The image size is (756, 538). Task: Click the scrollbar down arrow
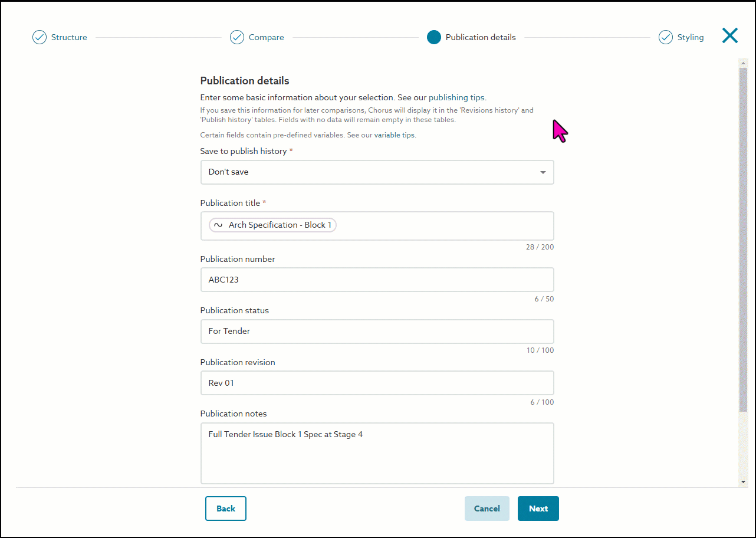pyautogui.click(x=743, y=482)
